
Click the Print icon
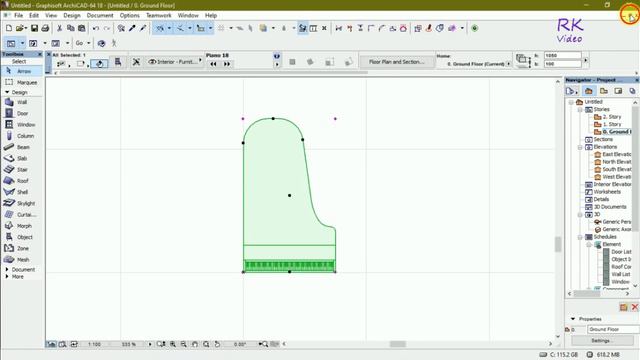pyautogui.click(x=45, y=28)
